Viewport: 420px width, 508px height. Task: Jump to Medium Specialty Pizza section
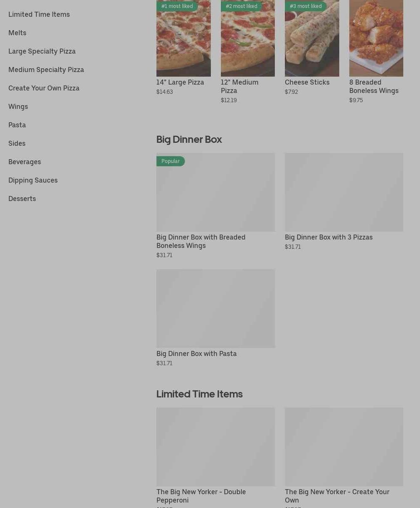coord(46,70)
